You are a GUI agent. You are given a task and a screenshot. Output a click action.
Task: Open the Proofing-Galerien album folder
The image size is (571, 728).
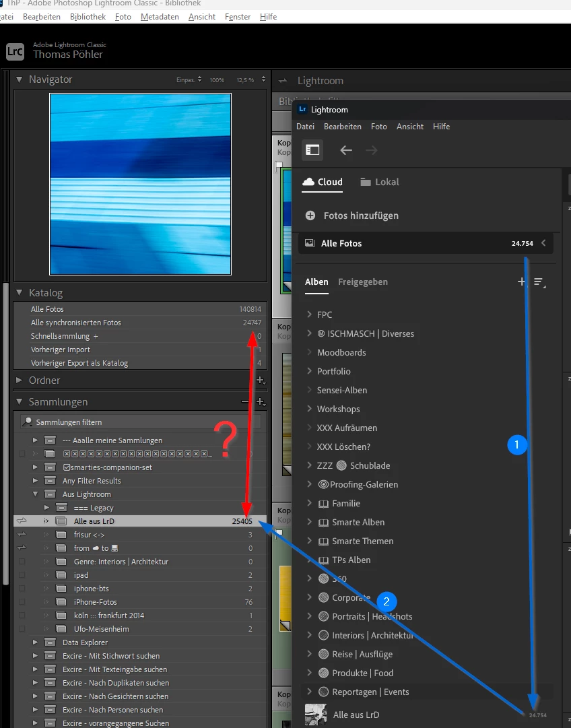pos(358,484)
